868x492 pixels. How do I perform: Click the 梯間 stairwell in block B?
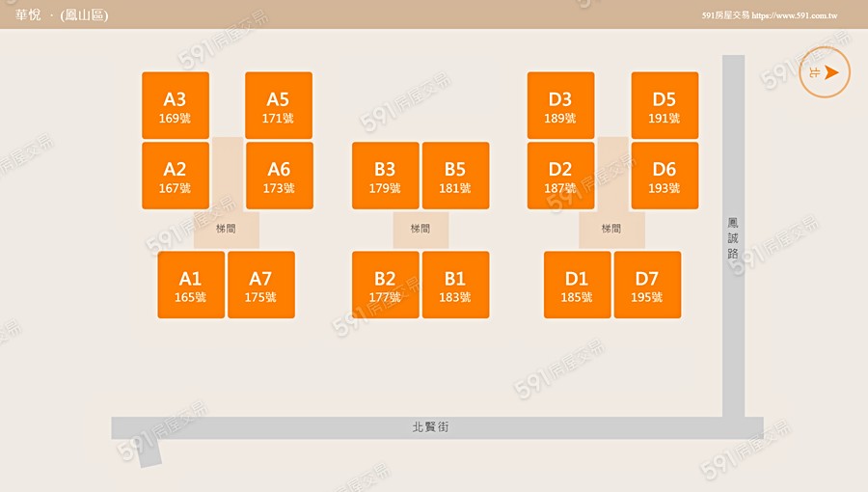420,230
